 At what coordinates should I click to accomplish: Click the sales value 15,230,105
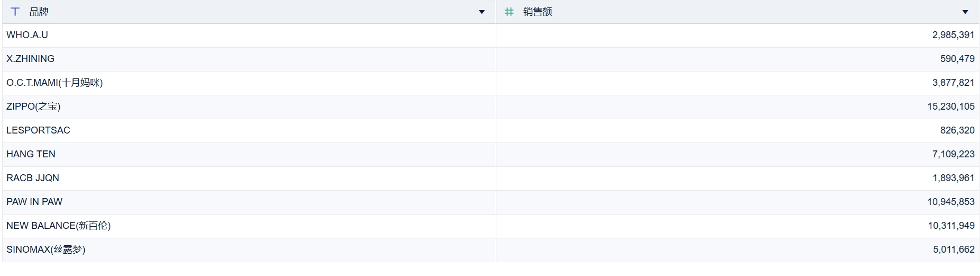951,106
